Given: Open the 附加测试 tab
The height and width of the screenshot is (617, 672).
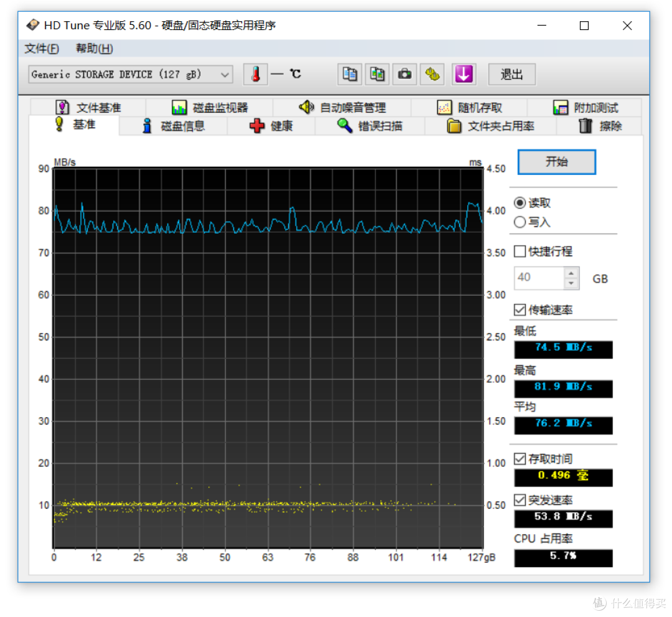Looking at the screenshot, I should [585, 107].
